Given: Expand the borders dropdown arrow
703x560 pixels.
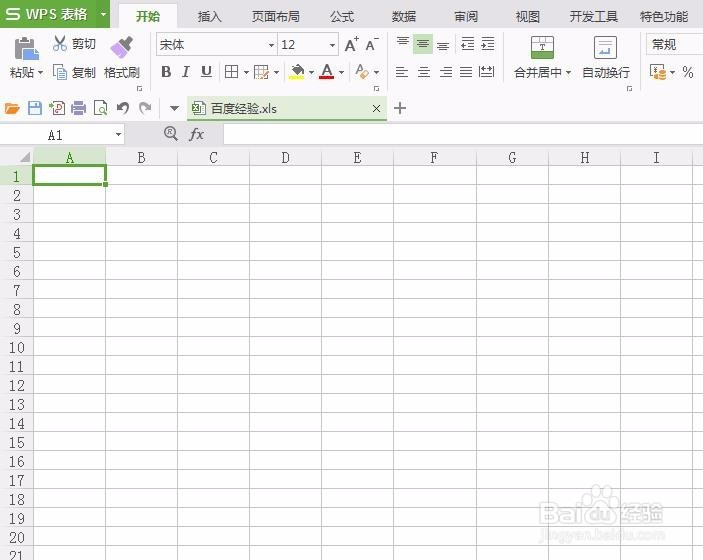Looking at the screenshot, I should coord(246,72).
